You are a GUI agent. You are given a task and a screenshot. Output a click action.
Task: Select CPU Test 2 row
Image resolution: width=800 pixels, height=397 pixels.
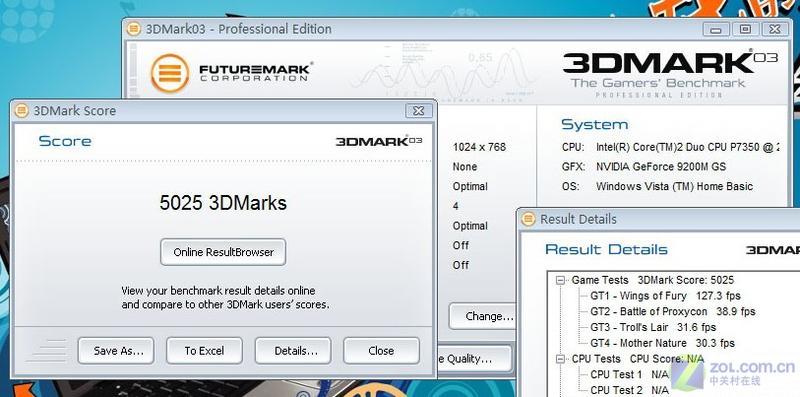click(x=629, y=390)
